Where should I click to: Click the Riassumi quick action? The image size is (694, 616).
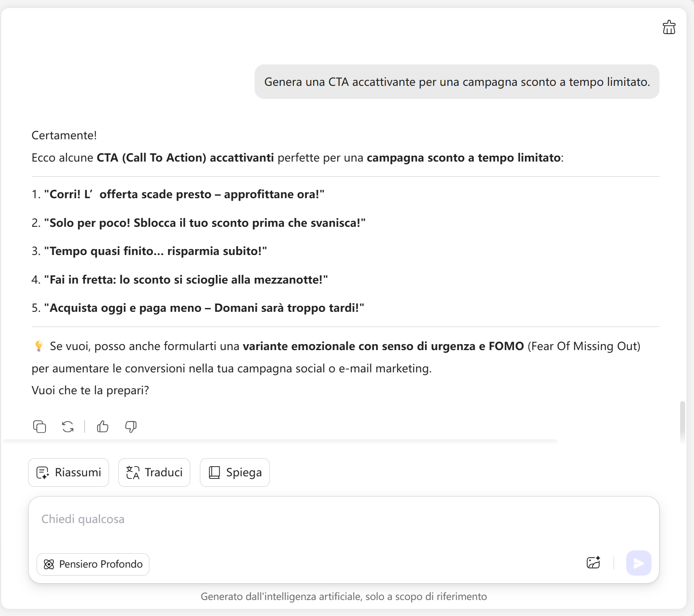[x=69, y=473]
